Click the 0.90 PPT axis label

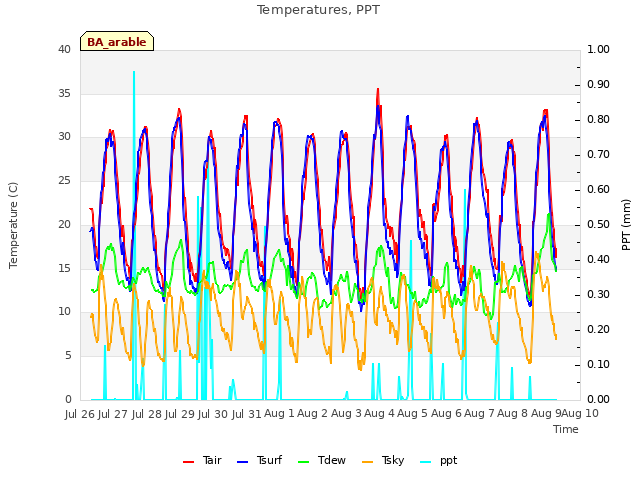pos(598,84)
